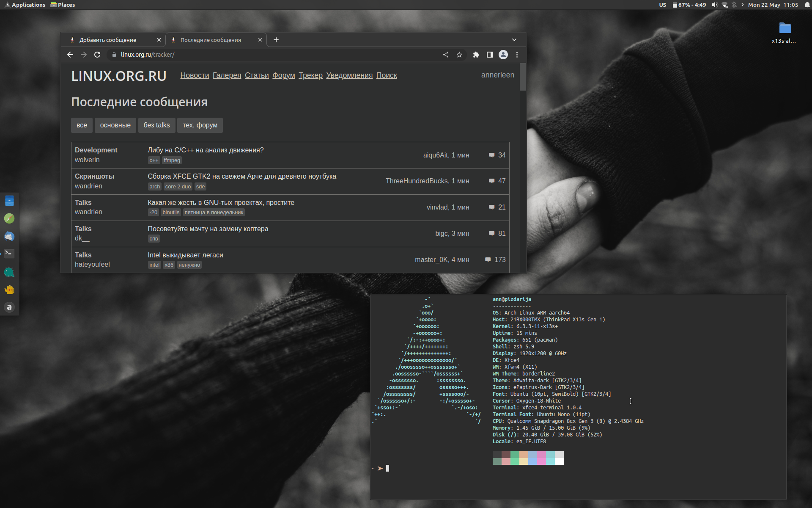Click the page vertical scrollbar thumb
The height and width of the screenshot is (508, 812).
pyautogui.click(x=523, y=77)
